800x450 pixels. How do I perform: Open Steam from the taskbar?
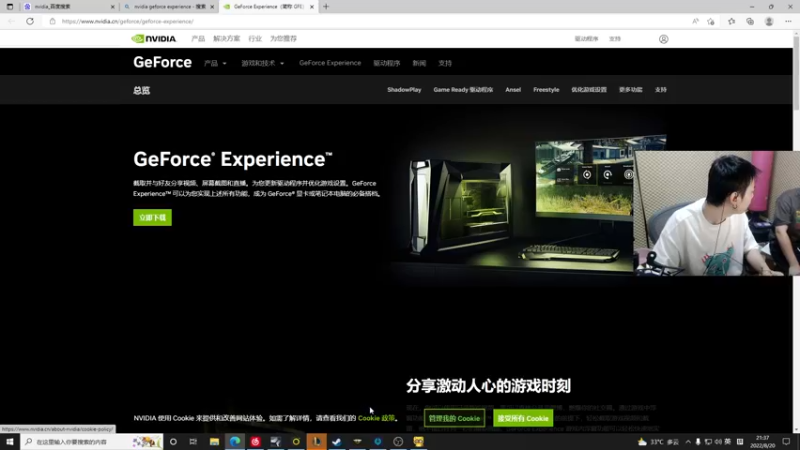click(x=337, y=442)
